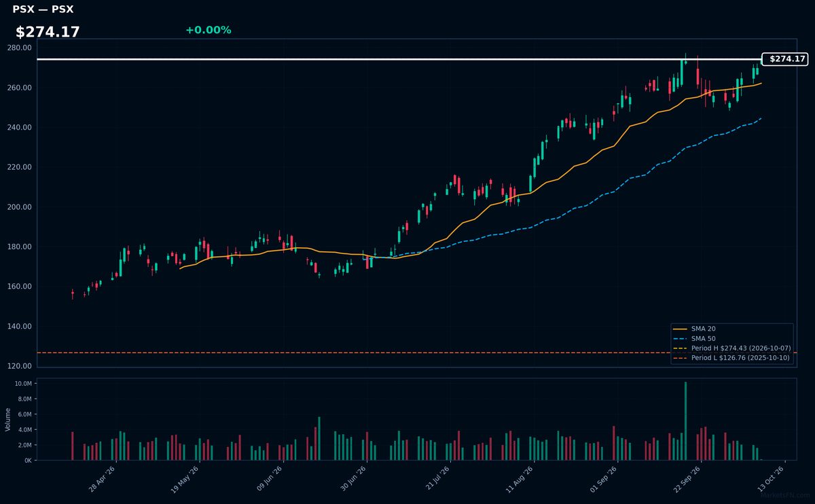Click the 28 Apr '26 date label
815x504 pixels.
point(103,478)
